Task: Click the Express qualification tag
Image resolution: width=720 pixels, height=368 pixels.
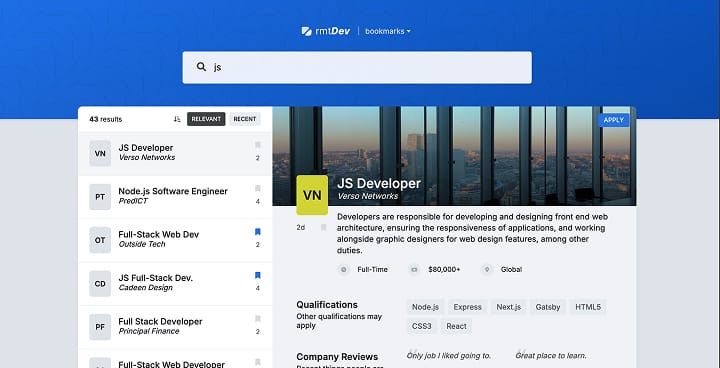Action: click(467, 307)
